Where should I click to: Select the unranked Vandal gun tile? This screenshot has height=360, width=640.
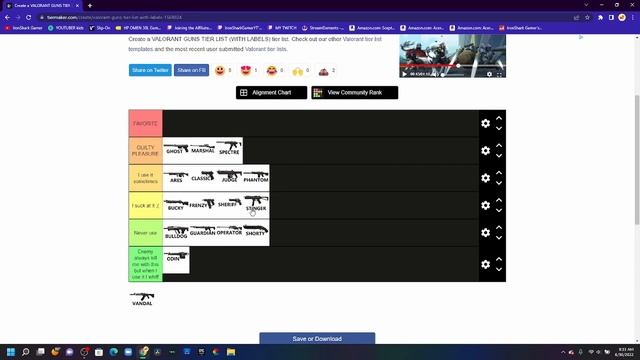pyautogui.click(x=142, y=299)
